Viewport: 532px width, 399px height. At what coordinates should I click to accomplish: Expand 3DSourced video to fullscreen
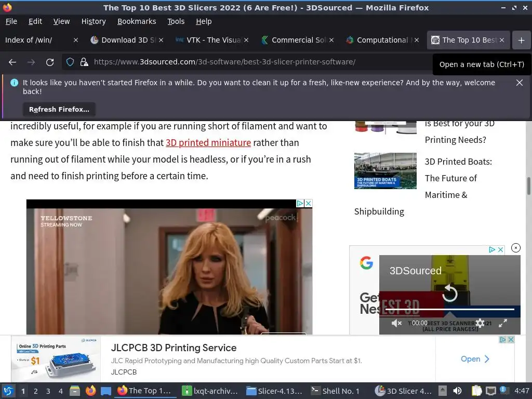coord(503,323)
